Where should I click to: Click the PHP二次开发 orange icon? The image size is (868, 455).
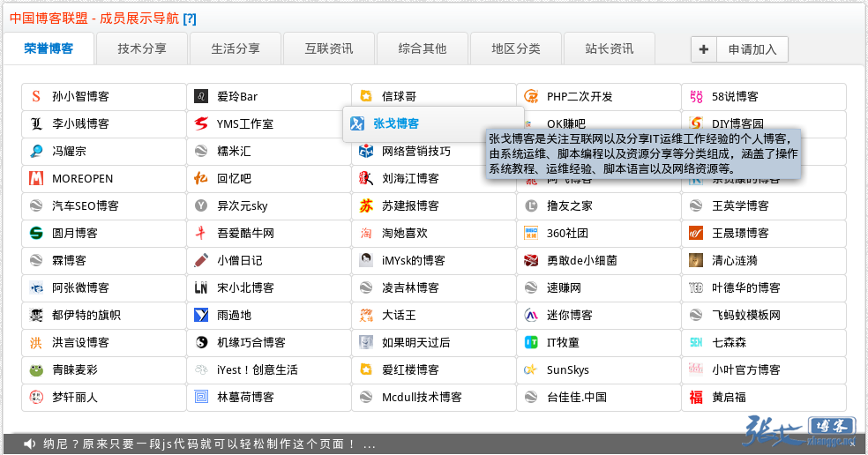pos(531,96)
